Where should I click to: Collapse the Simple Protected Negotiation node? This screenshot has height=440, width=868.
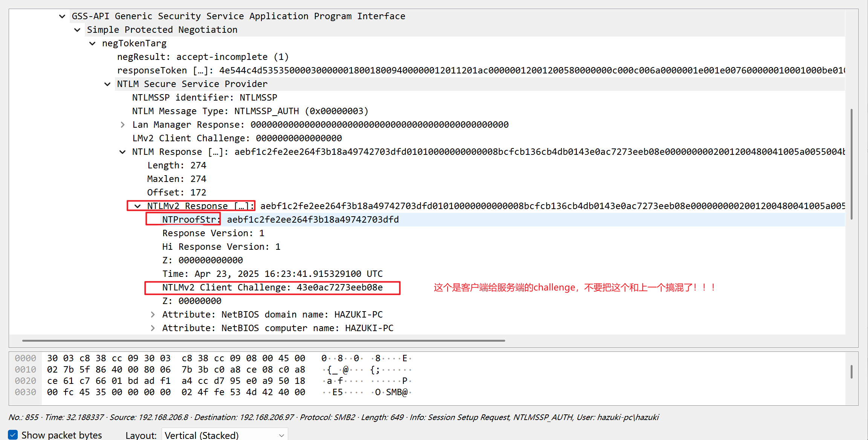pyautogui.click(x=77, y=30)
